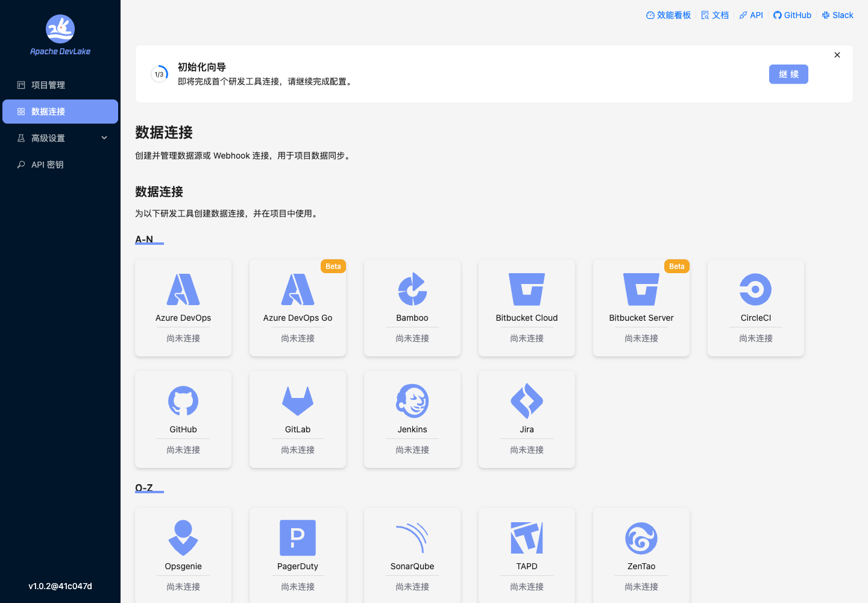
Task: Choose the TAPD logo
Action: click(527, 538)
